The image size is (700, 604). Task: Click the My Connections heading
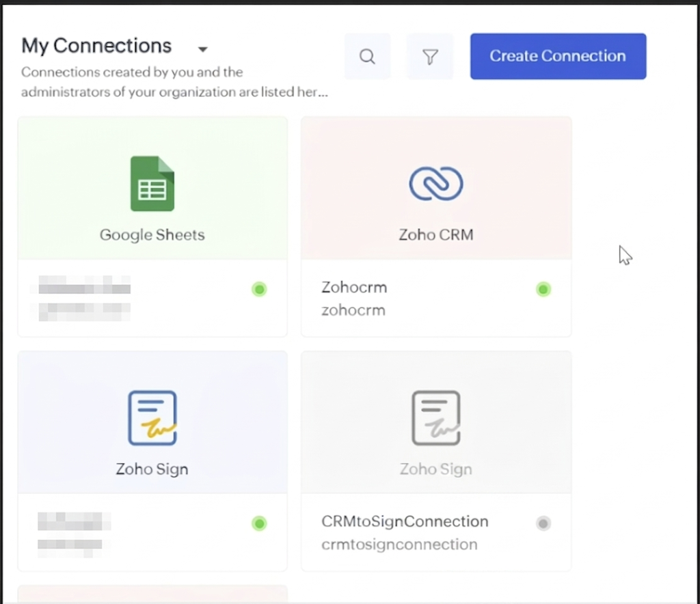point(96,46)
